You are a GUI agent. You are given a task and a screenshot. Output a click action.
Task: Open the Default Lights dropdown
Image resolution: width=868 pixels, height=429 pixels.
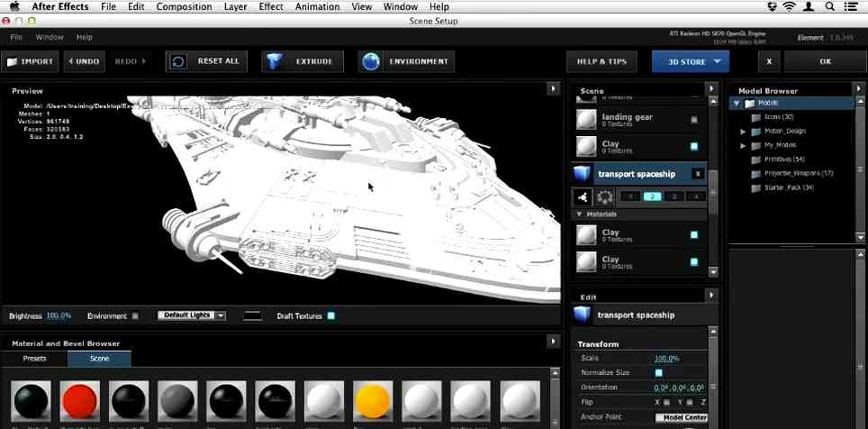click(x=192, y=315)
